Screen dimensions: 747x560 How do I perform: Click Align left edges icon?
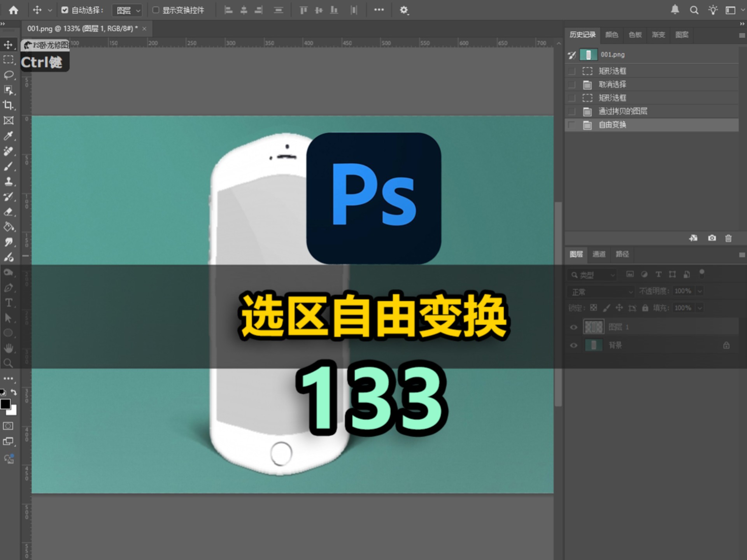pyautogui.click(x=228, y=10)
